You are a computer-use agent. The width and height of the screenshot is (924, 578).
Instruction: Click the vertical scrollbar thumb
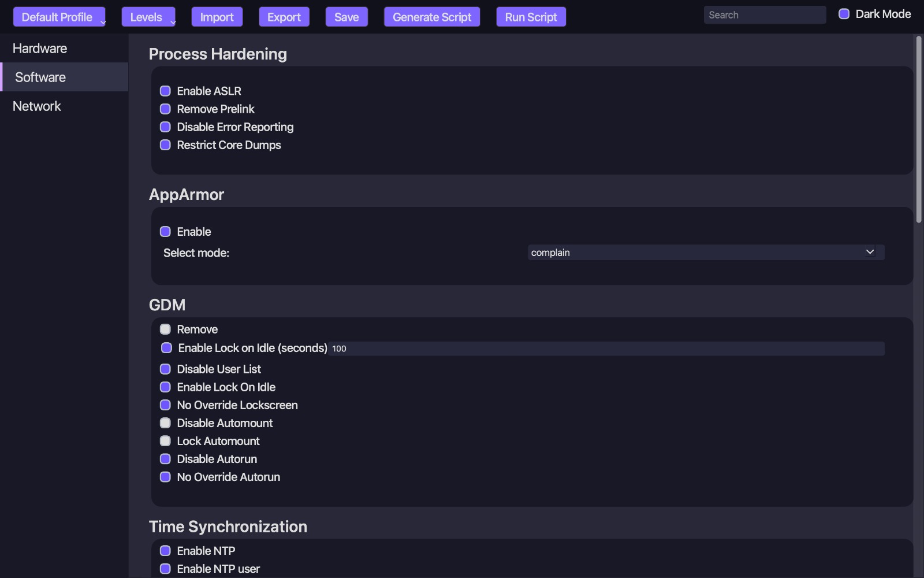[919, 129]
